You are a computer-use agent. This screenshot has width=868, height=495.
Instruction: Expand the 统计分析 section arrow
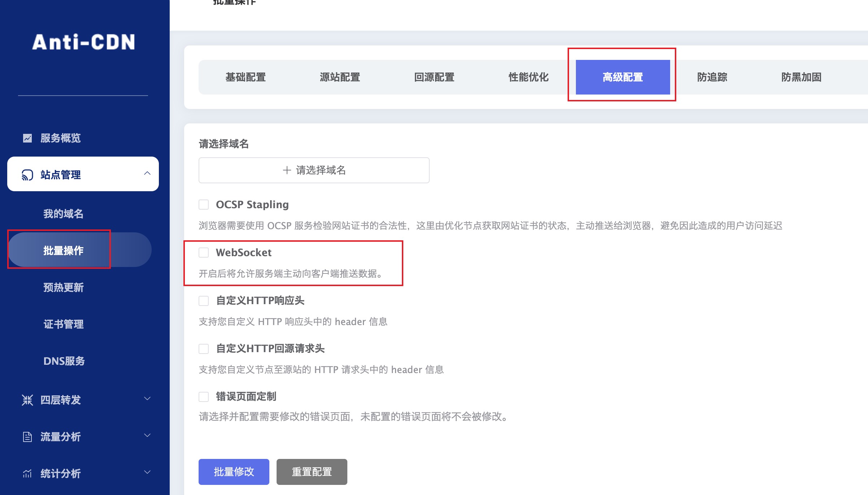pyautogui.click(x=147, y=472)
